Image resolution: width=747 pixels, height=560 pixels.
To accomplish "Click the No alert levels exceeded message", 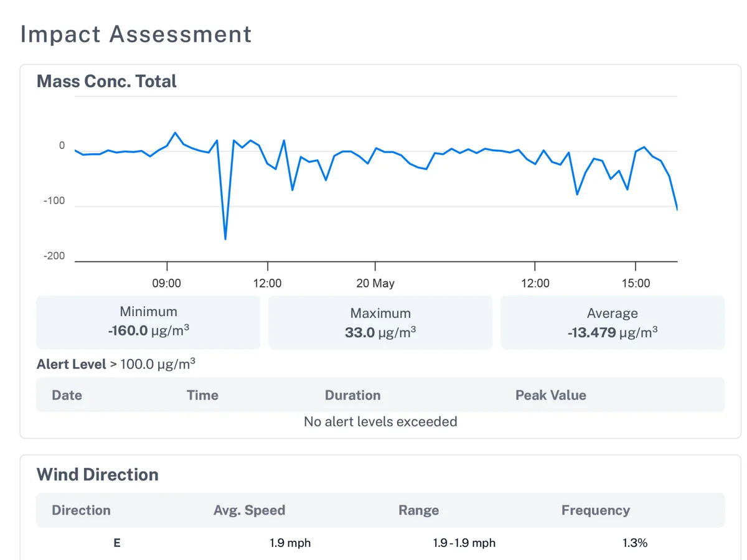I will coord(380,422).
